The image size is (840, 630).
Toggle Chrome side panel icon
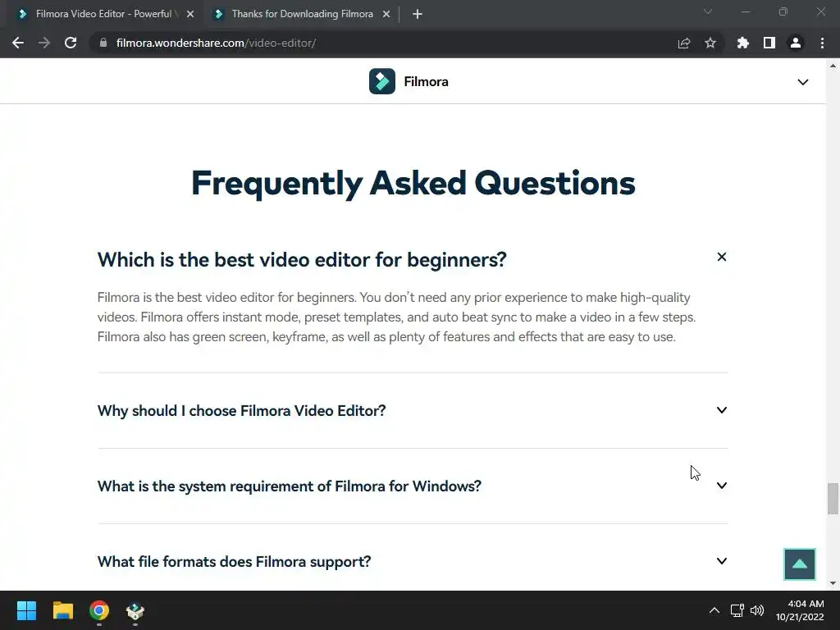coord(769,43)
